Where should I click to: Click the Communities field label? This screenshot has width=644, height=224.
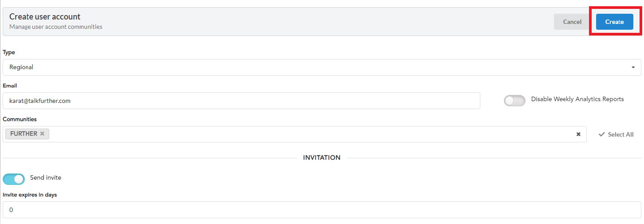pyautogui.click(x=20, y=119)
